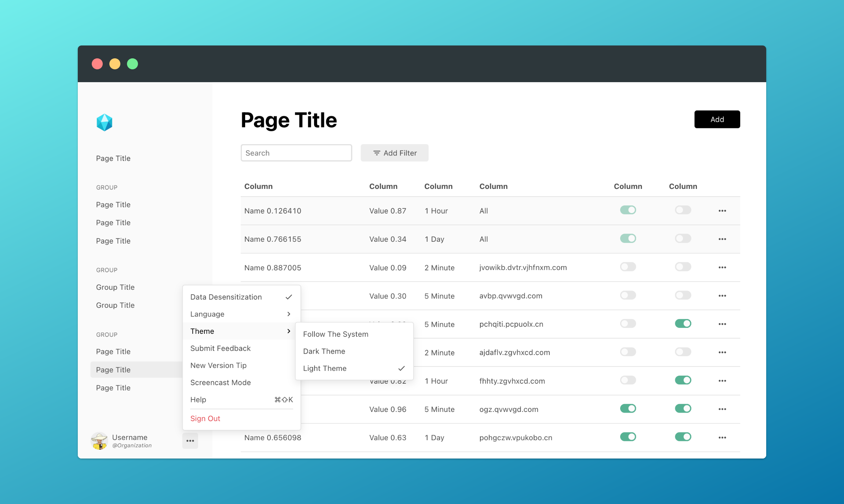Click the blue gem app logo
Image resolution: width=844 pixels, height=504 pixels.
(x=104, y=123)
